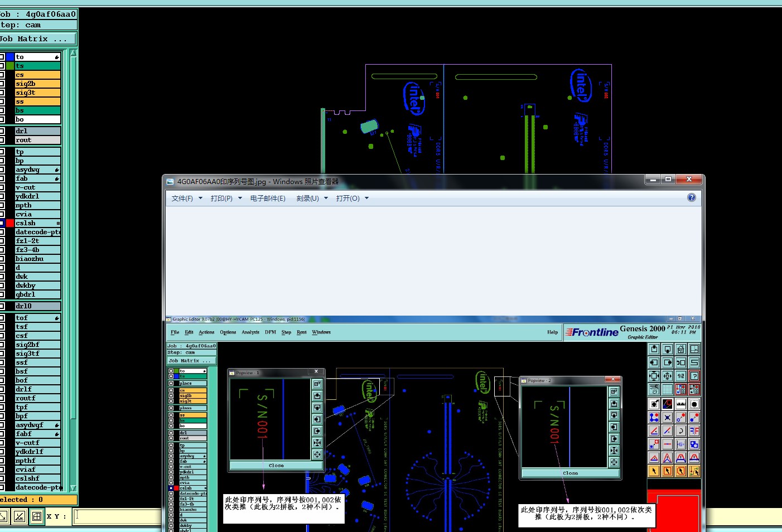Screen dimensions: 782x532
Task: Click the red triangle icon in pictured toolbar
Action: coord(654,458)
